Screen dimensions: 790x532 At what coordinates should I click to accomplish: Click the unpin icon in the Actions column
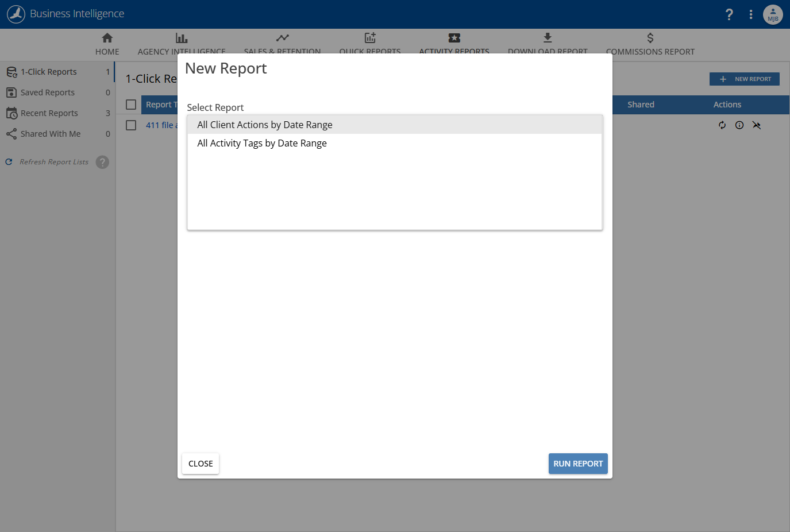pos(757,125)
